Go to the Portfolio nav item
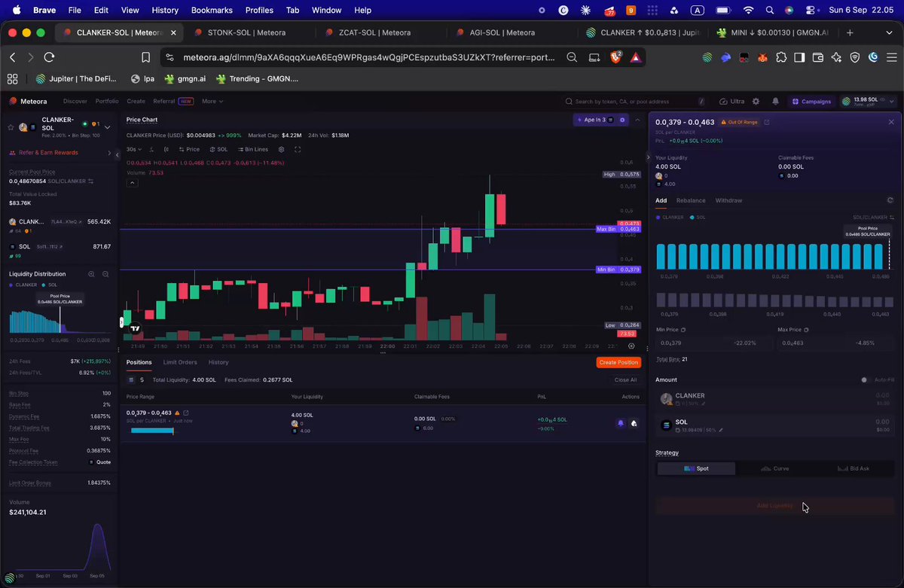Image resolution: width=904 pixels, height=588 pixels. (107, 101)
